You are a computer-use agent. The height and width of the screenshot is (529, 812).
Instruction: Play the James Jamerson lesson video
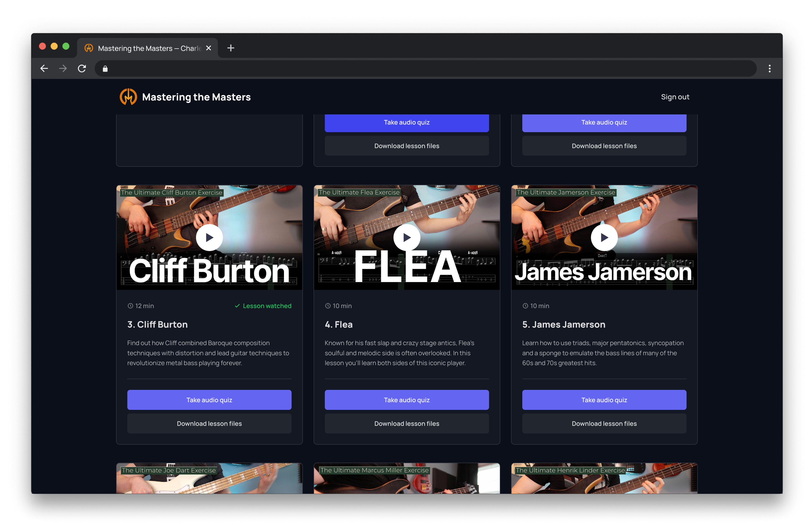[x=604, y=237]
